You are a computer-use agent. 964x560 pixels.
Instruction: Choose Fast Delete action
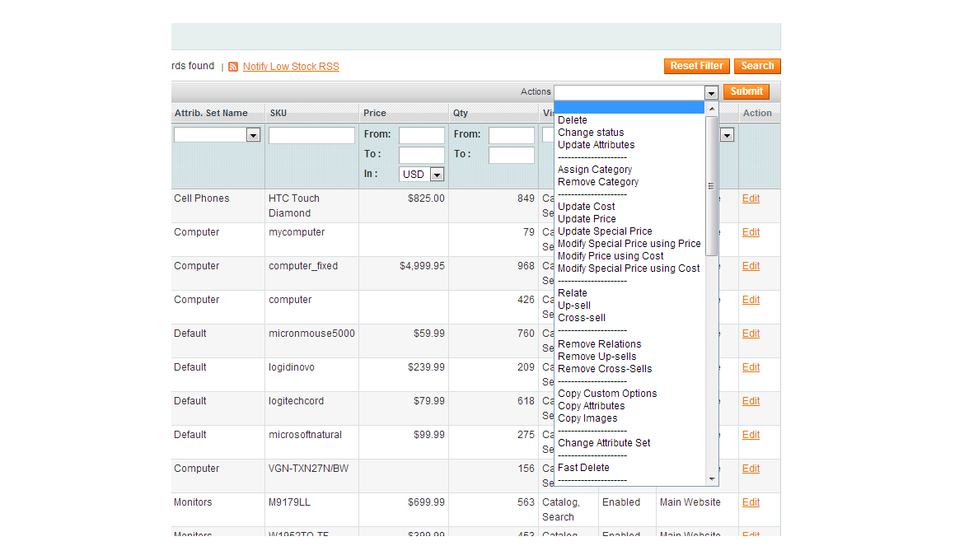point(583,468)
